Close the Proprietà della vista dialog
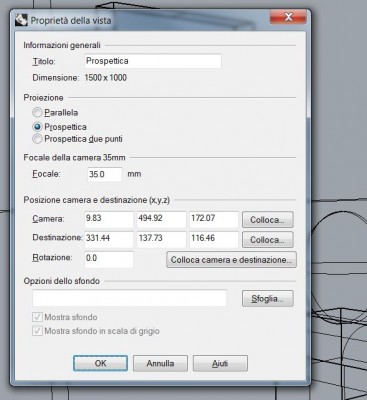This screenshot has width=367, height=400. click(x=288, y=17)
